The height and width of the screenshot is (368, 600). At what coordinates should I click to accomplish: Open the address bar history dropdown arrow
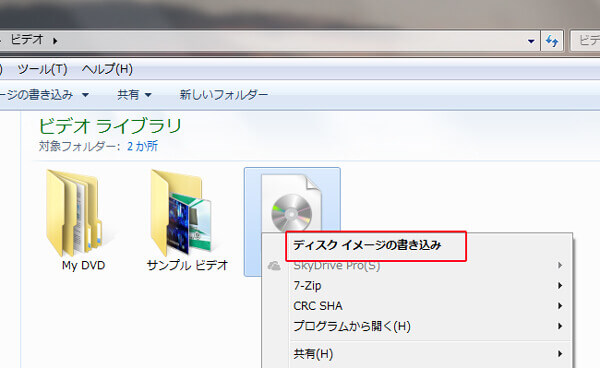pyautogui.click(x=531, y=41)
